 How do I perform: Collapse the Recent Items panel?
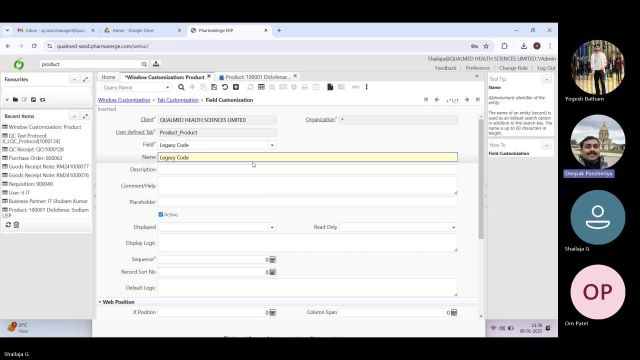(74, 116)
